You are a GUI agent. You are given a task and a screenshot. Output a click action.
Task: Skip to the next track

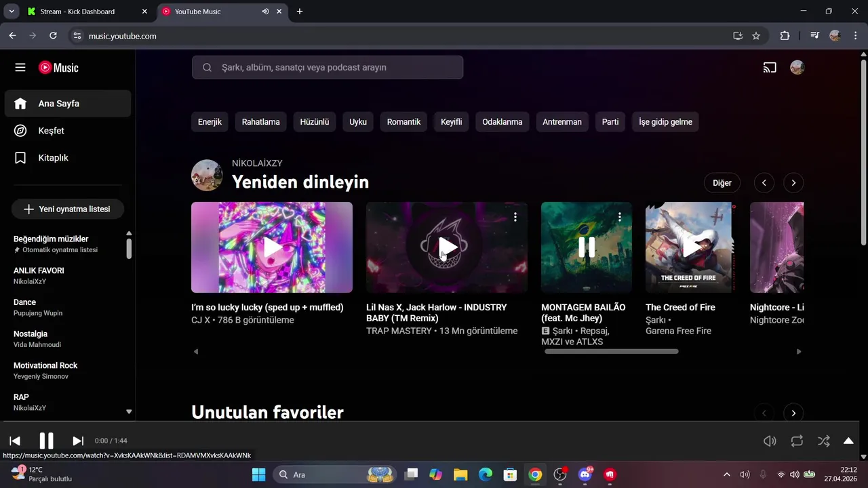[78, 441]
